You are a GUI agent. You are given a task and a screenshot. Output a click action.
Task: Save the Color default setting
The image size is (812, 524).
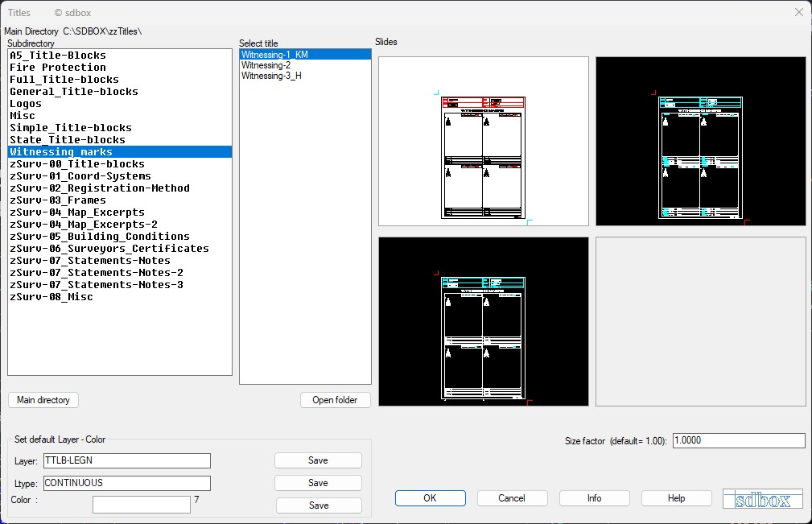319,505
